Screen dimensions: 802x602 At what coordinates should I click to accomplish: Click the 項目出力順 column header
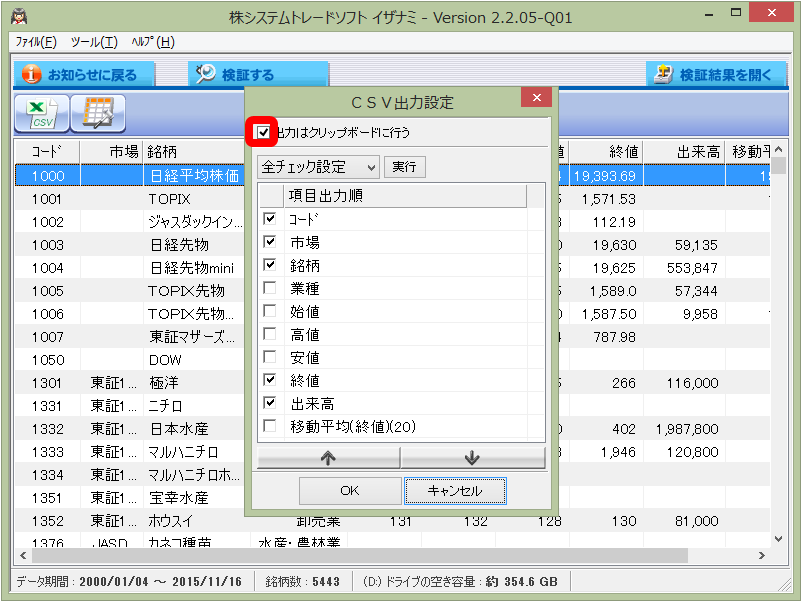tap(405, 196)
